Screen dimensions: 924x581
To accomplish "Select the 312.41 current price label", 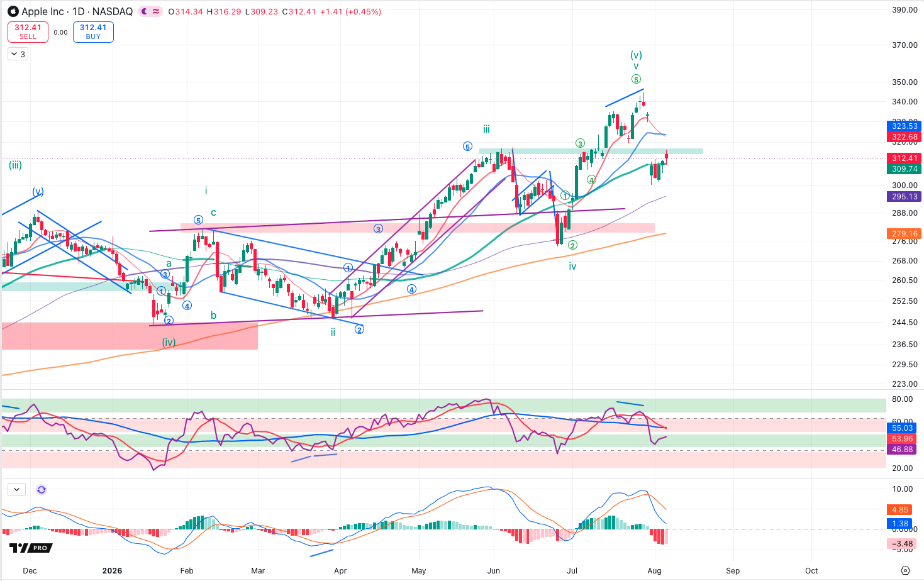I will [x=905, y=158].
